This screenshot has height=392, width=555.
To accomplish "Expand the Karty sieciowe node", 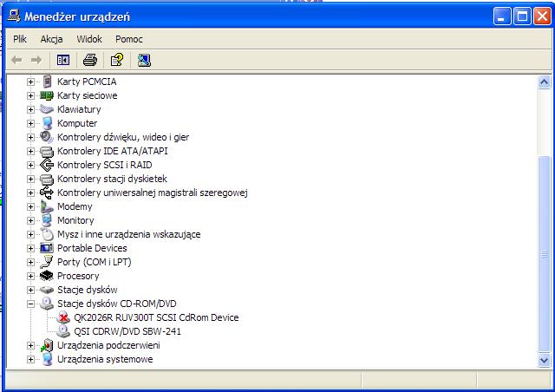I will pyautogui.click(x=31, y=95).
